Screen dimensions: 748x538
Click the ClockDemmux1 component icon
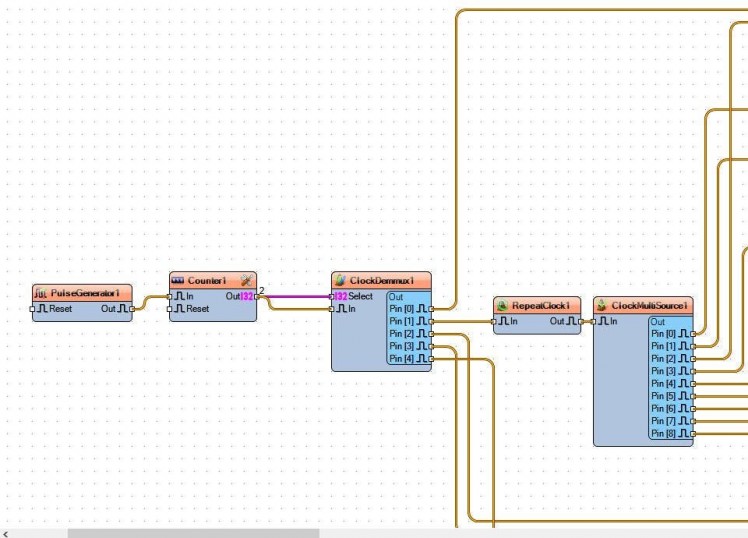(x=341, y=280)
